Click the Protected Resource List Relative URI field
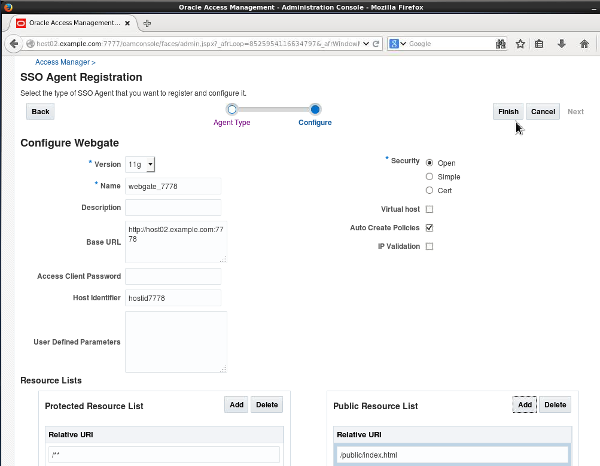Screen dimensions: 600x466 [164, 455]
